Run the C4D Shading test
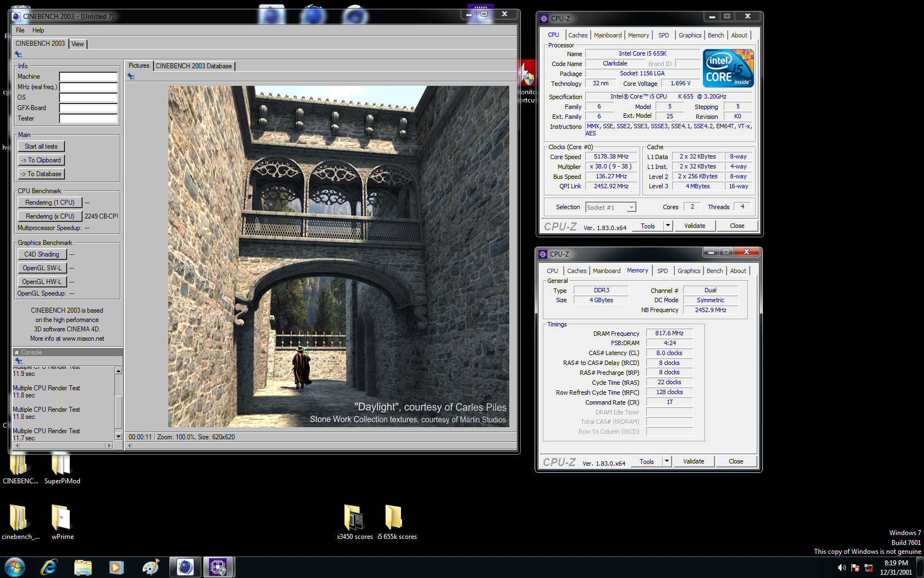The width and height of the screenshot is (924, 578). pyautogui.click(x=42, y=254)
